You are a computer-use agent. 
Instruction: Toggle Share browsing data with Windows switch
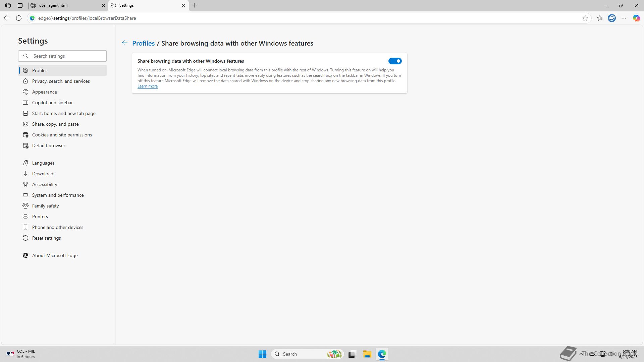coord(395,61)
